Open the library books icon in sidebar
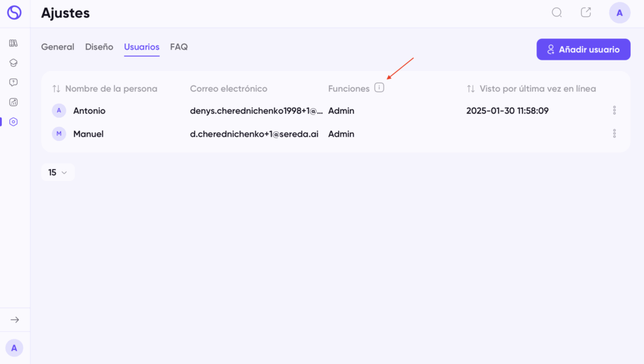 pos(14,43)
